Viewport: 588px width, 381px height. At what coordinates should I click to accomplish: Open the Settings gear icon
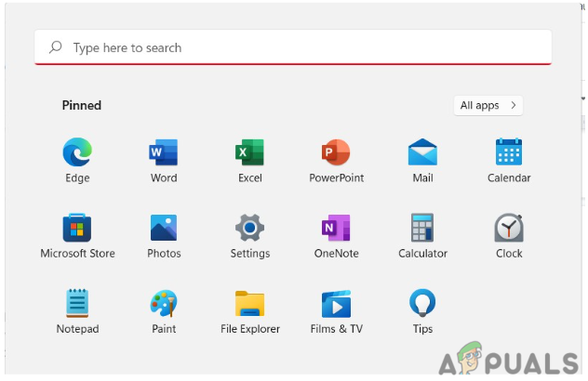click(249, 228)
